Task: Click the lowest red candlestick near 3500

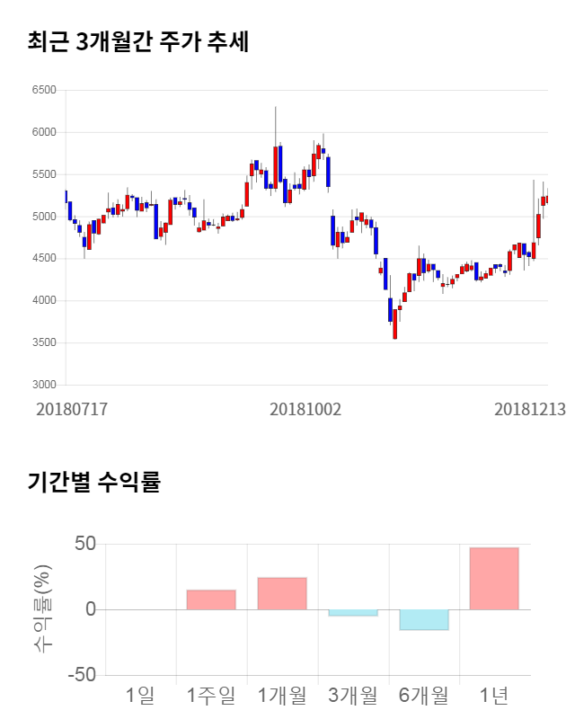Action: (394, 324)
